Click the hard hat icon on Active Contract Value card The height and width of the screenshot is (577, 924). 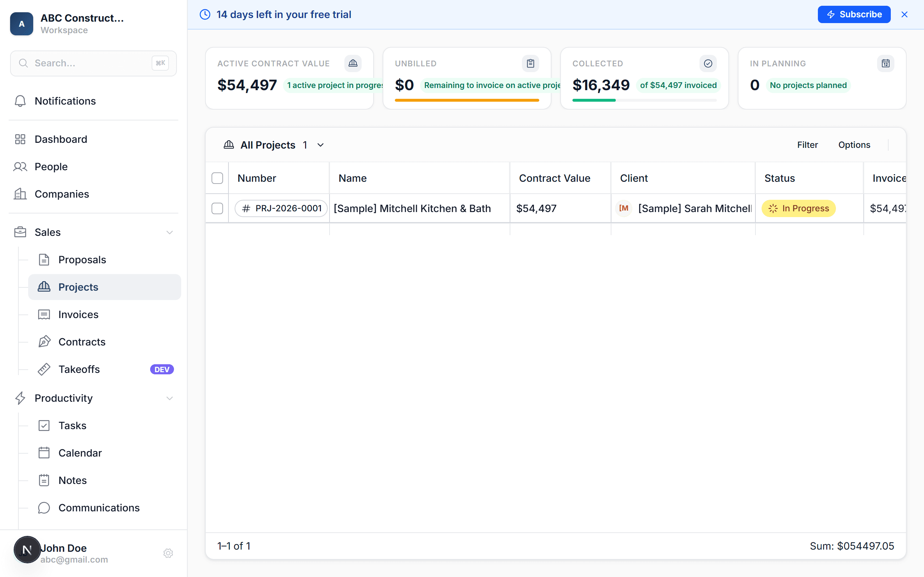(353, 63)
